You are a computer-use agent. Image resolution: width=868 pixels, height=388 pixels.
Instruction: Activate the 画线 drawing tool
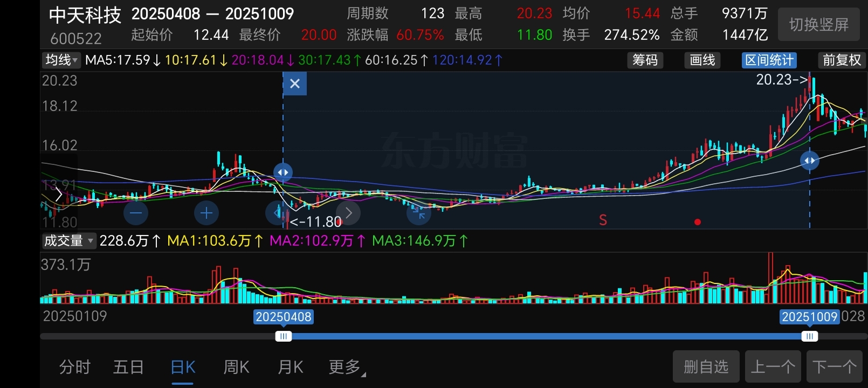click(x=702, y=60)
